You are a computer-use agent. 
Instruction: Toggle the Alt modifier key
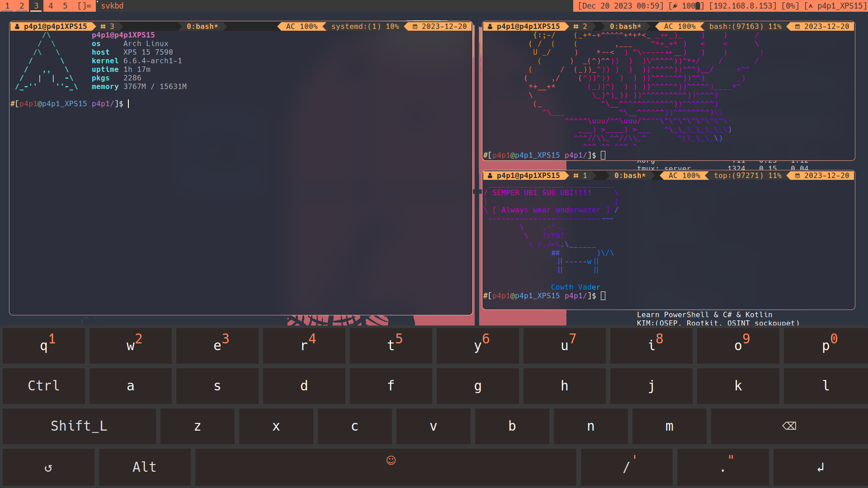145,467
